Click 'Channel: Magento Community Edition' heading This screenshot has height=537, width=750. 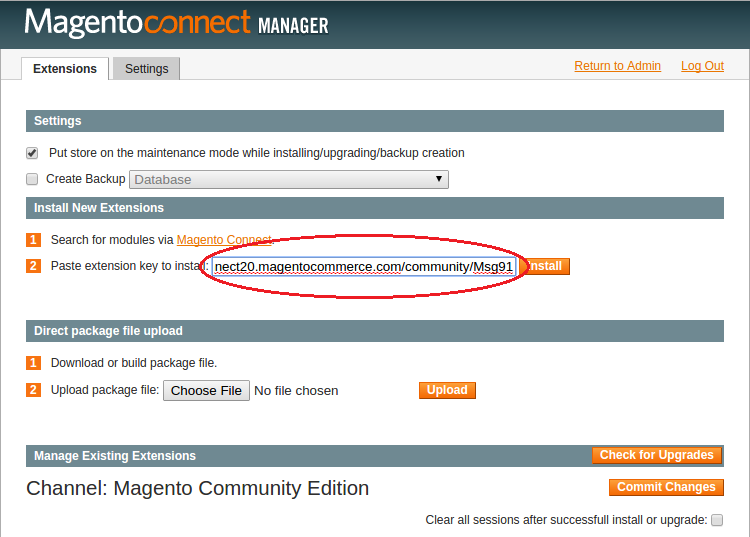[198, 488]
